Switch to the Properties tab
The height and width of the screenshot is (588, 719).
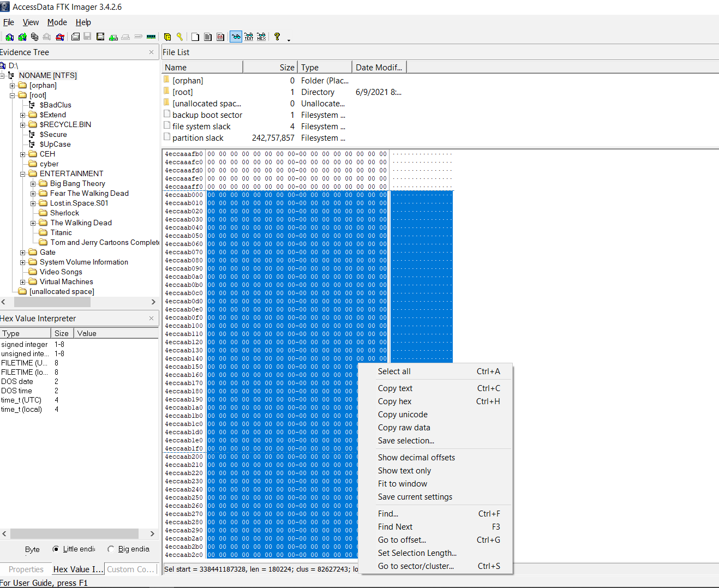[25, 569]
